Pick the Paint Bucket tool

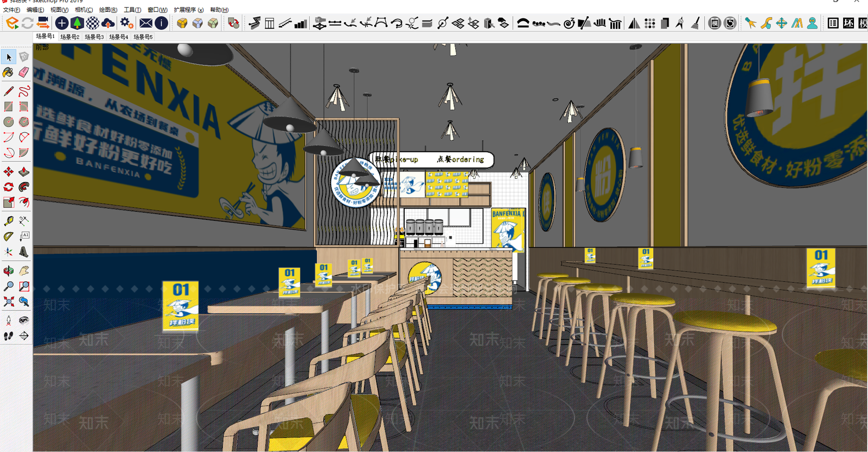[x=9, y=72]
